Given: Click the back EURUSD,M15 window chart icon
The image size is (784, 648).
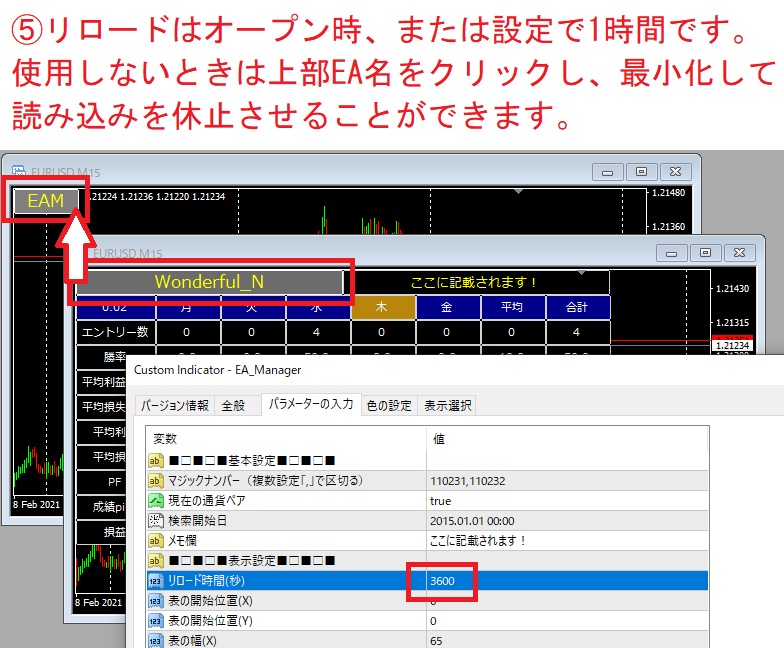Looking at the screenshot, I should point(18,172).
